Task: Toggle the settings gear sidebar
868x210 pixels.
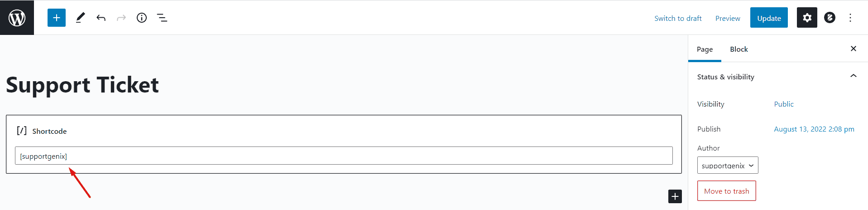Action: pos(807,18)
